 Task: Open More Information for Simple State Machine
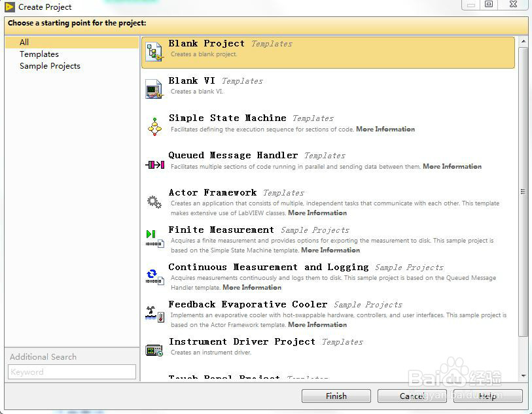(385, 129)
